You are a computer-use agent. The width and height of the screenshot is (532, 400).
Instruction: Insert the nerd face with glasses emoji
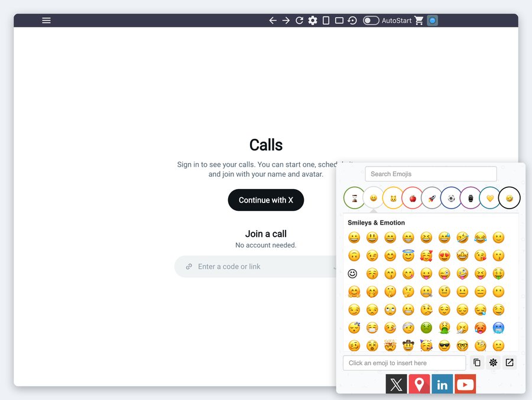[x=462, y=346]
